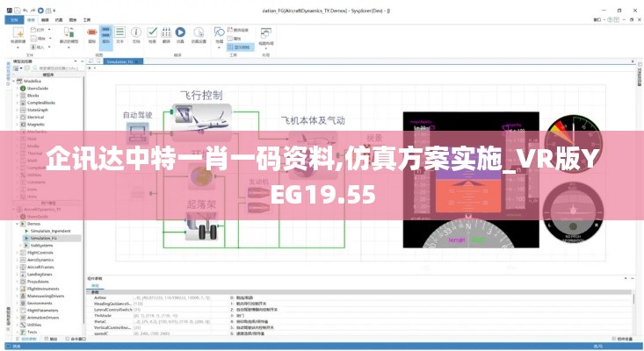644x351 pixels.
Task: Click the Redo arrow in title bar
Action: point(33,11)
